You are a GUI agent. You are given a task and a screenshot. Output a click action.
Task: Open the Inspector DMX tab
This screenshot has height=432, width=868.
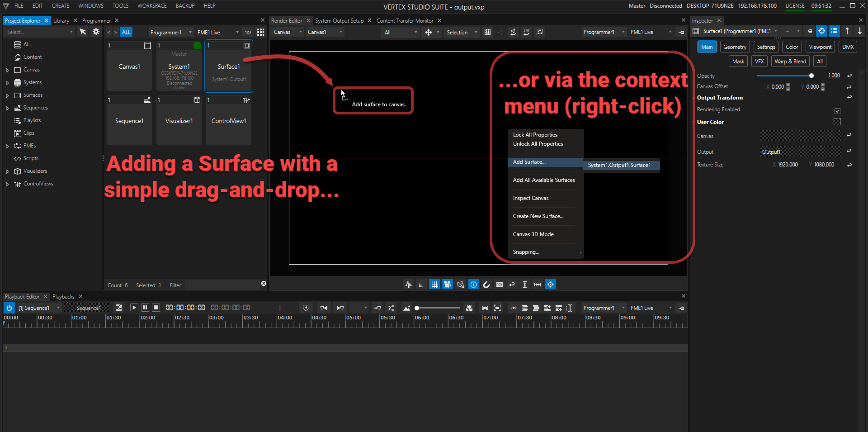tap(848, 47)
